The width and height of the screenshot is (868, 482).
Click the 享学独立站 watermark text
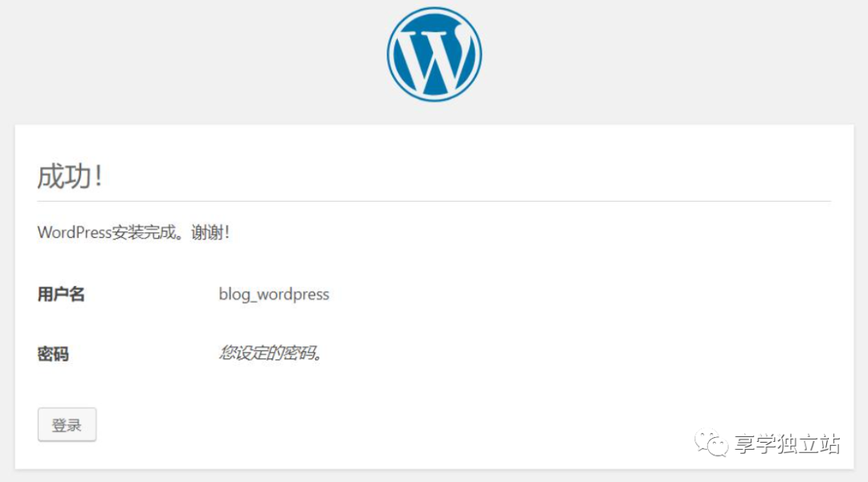(788, 443)
